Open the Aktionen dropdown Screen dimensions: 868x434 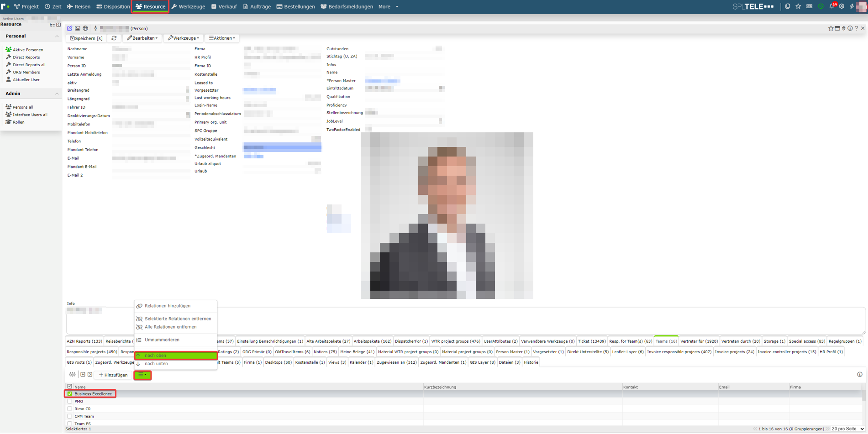222,38
